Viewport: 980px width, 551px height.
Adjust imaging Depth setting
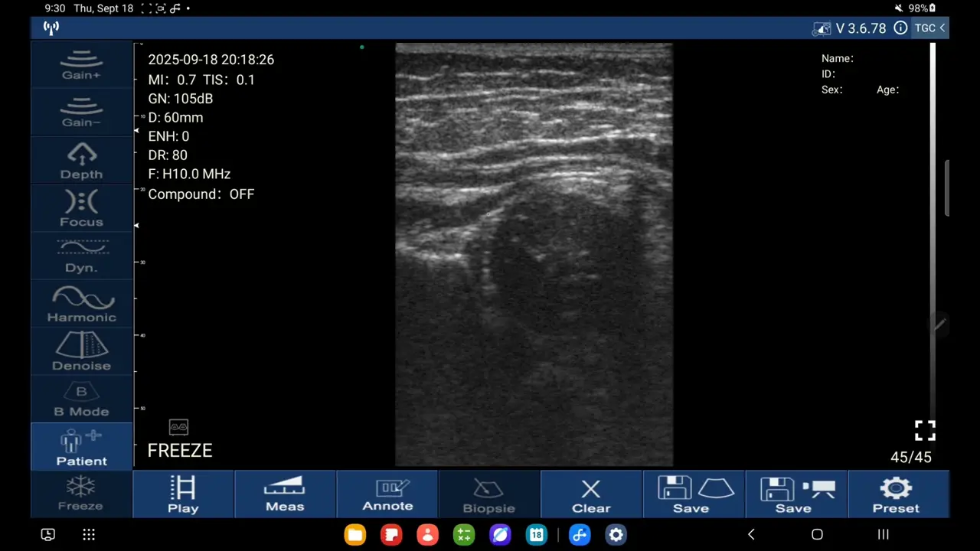pos(81,161)
